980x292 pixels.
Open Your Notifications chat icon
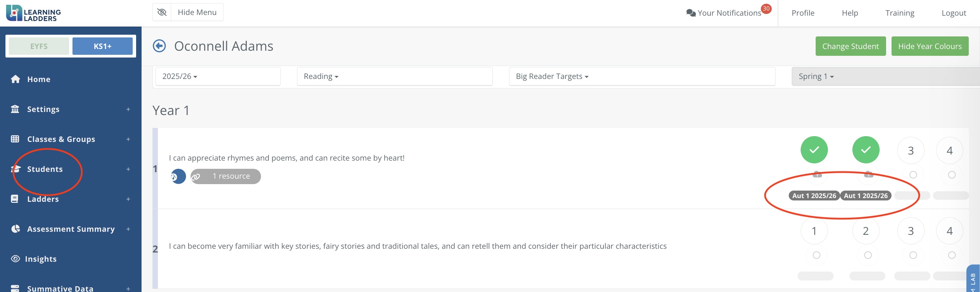pos(690,13)
